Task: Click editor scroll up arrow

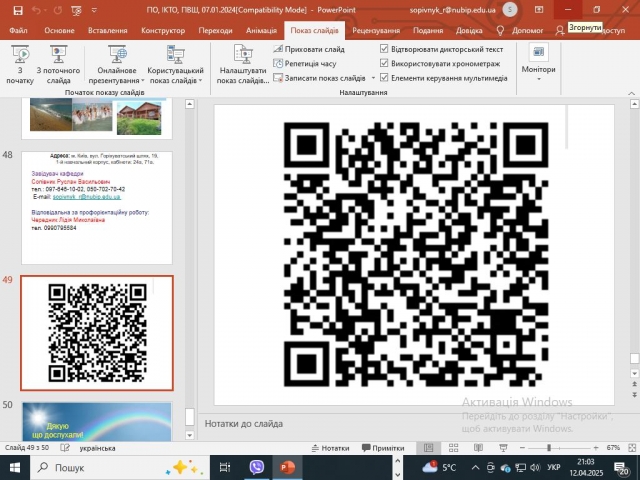Action: (634, 104)
